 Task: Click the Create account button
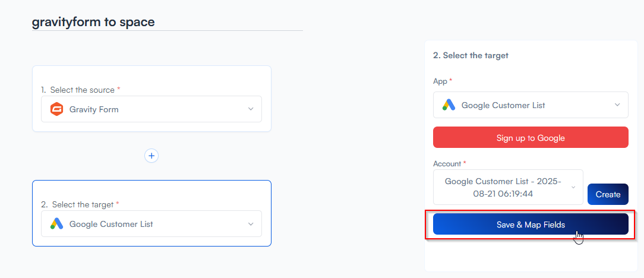[608, 194]
